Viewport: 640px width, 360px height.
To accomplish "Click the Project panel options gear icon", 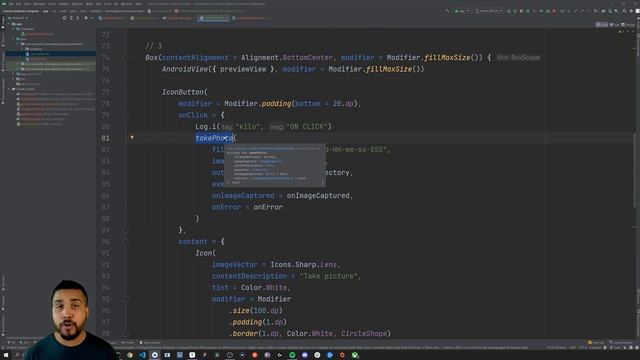I will click(86, 18).
